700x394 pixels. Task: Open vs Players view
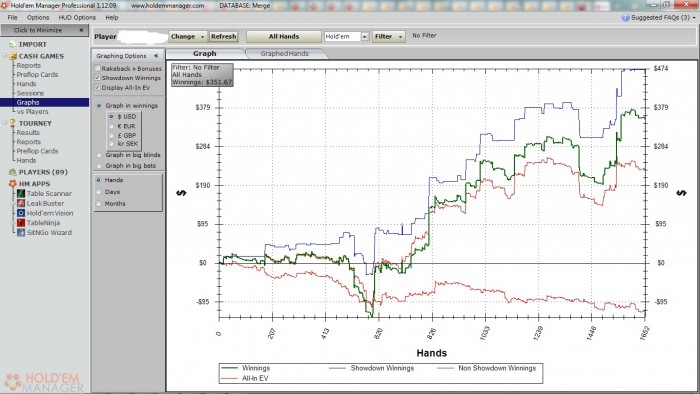[33, 112]
